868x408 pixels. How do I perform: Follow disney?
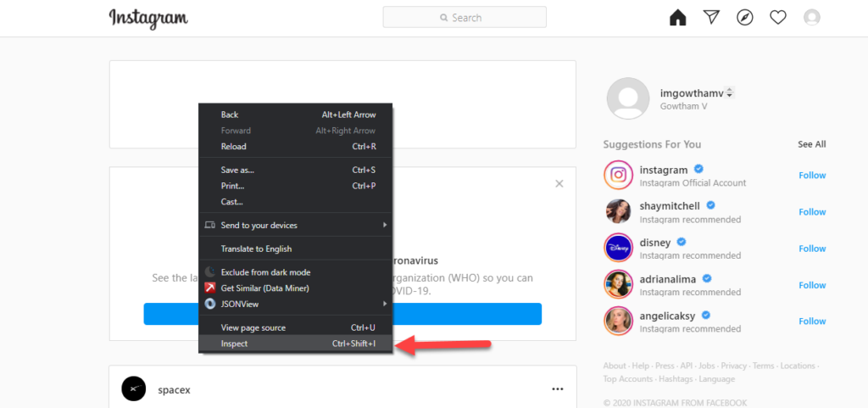[x=812, y=249]
